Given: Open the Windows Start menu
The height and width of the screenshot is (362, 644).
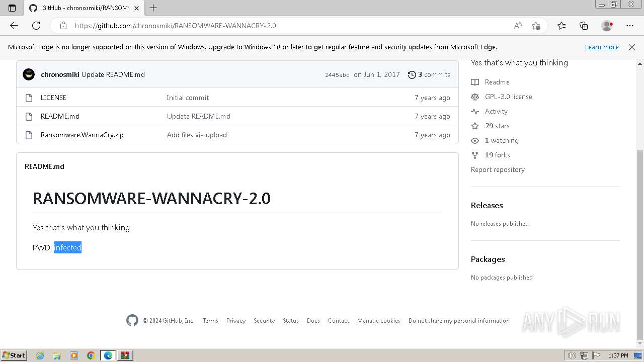Looking at the screenshot, I should coord(14,355).
